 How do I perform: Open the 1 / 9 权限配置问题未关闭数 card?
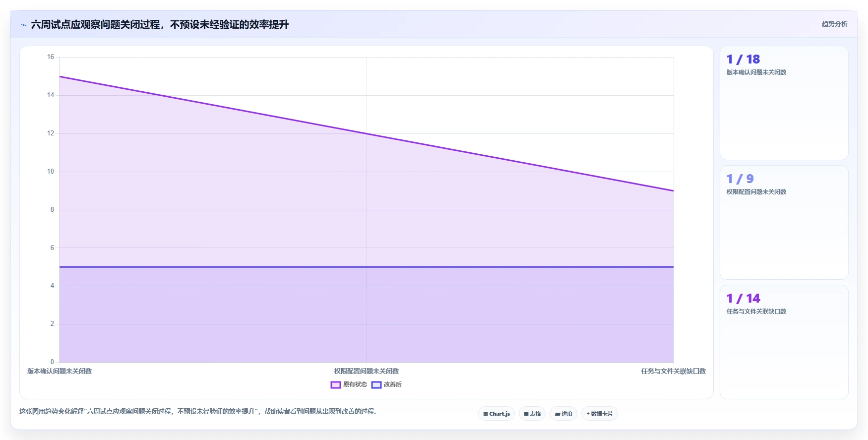784,223
